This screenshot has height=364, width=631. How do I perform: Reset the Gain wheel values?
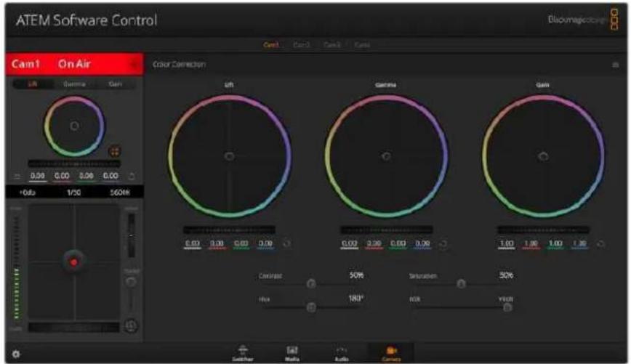(600, 243)
